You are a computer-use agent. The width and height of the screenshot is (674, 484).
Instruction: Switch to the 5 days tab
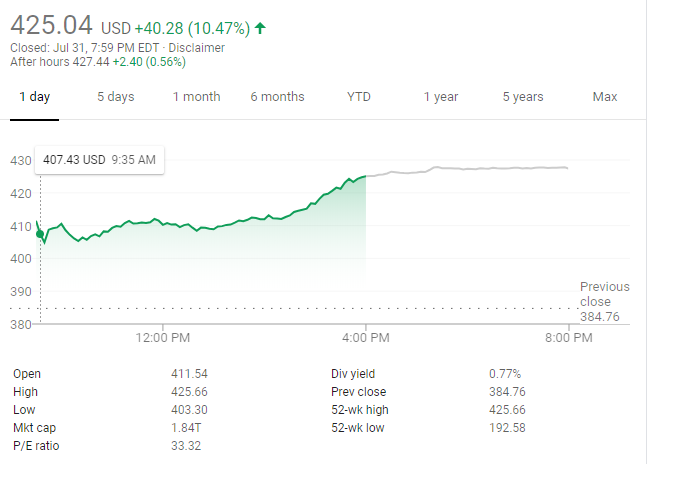point(115,97)
